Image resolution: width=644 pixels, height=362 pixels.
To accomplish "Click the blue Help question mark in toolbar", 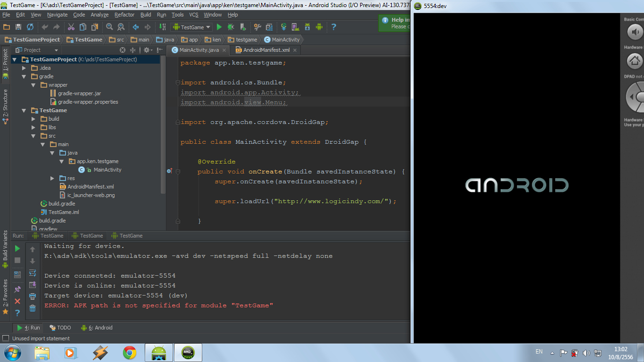I will [x=334, y=27].
